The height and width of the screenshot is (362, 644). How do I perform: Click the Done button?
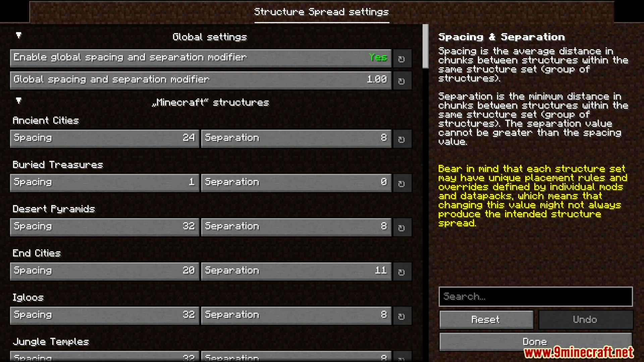[535, 342]
